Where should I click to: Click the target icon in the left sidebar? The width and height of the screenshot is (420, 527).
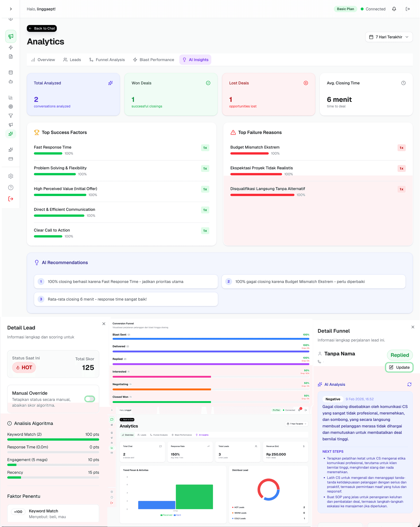tap(11, 107)
